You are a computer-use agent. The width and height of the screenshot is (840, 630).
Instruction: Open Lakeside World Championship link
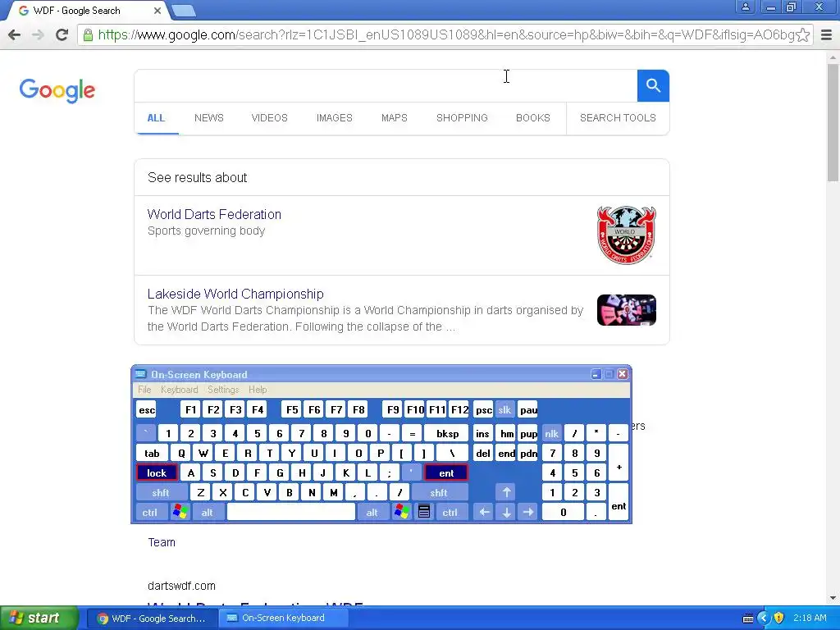pyautogui.click(x=235, y=294)
